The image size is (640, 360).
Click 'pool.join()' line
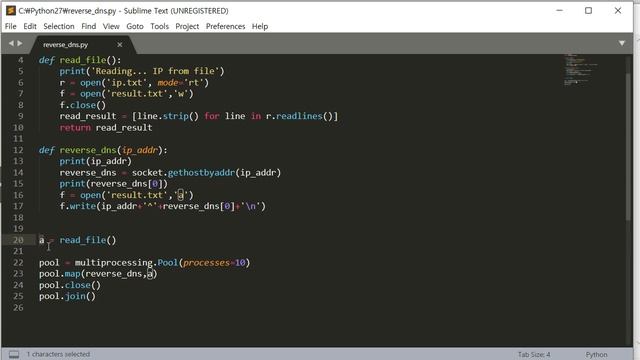[67, 296]
